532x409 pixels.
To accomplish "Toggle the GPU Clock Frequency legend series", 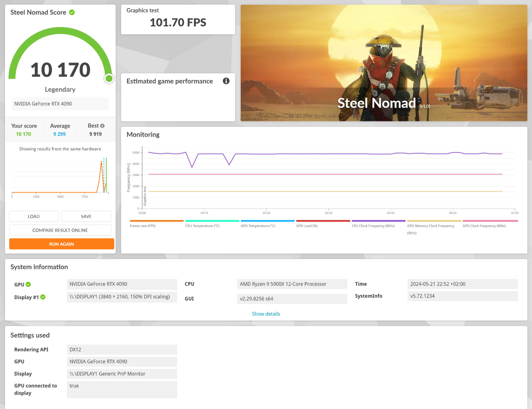I will [490, 223].
